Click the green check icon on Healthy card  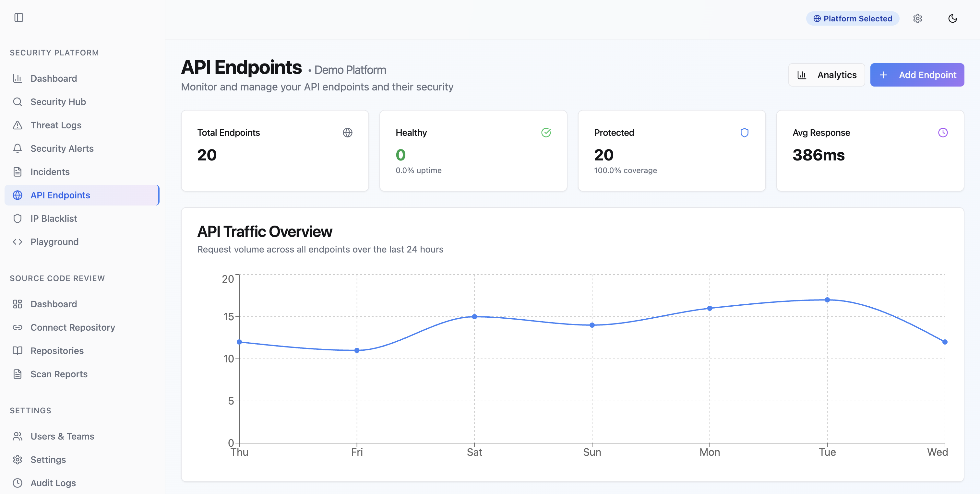pos(546,132)
